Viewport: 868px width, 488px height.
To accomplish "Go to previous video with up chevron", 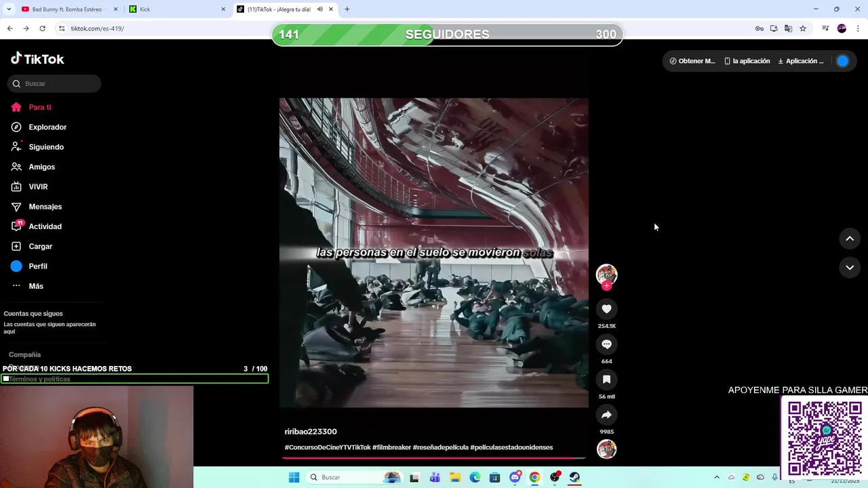I will (850, 239).
